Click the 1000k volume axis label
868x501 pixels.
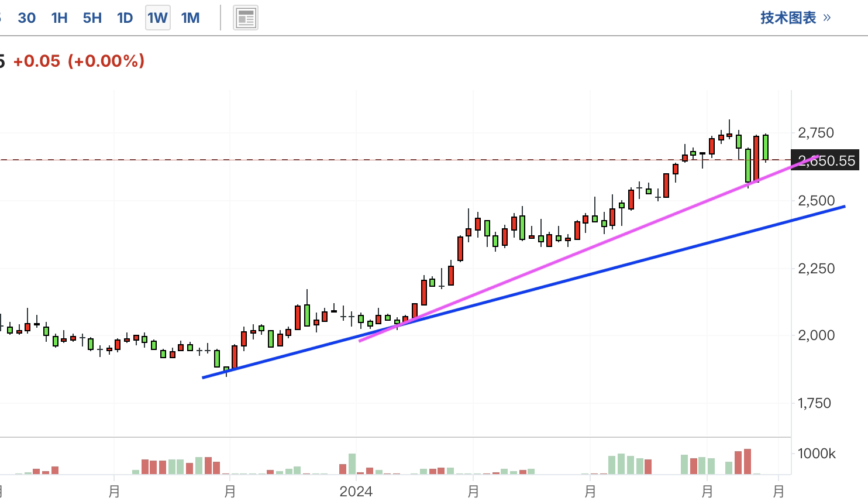tap(817, 454)
